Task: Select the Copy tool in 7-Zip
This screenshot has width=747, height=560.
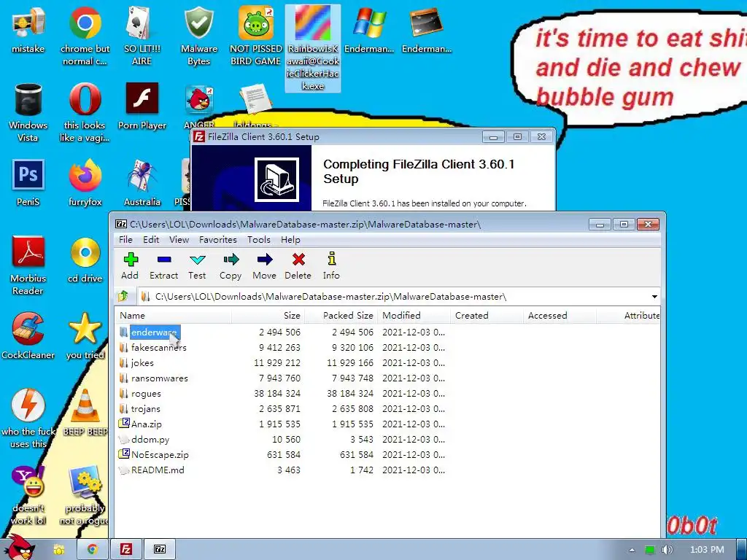Action: (231, 265)
